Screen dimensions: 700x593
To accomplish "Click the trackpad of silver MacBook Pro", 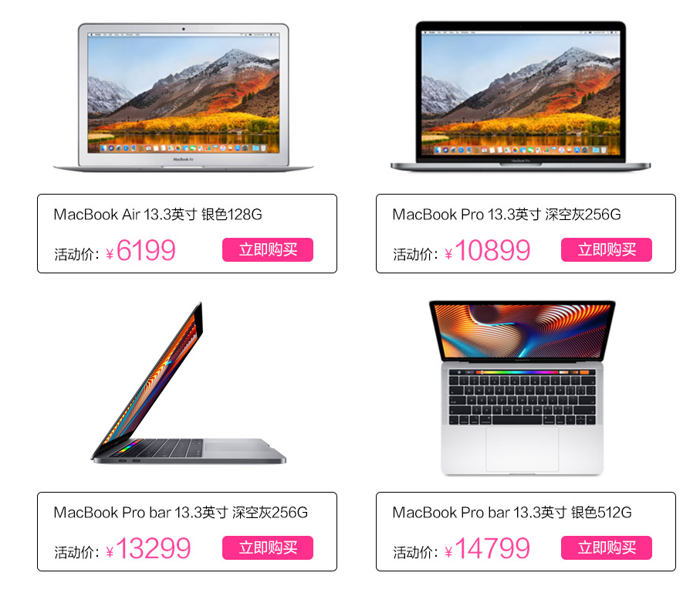I will coord(522,449).
